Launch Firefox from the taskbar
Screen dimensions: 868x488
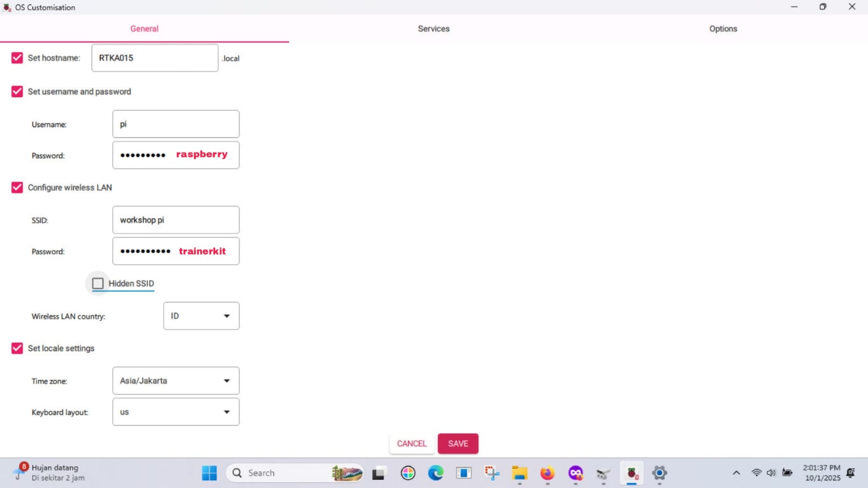pyautogui.click(x=547, y=473)
